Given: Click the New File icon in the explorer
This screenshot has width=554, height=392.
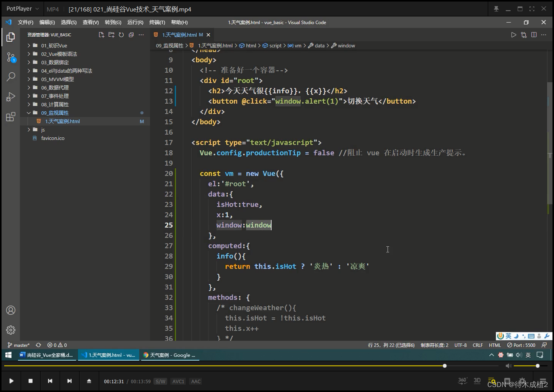Looking at the screenshot, I should tap(101, 35).
